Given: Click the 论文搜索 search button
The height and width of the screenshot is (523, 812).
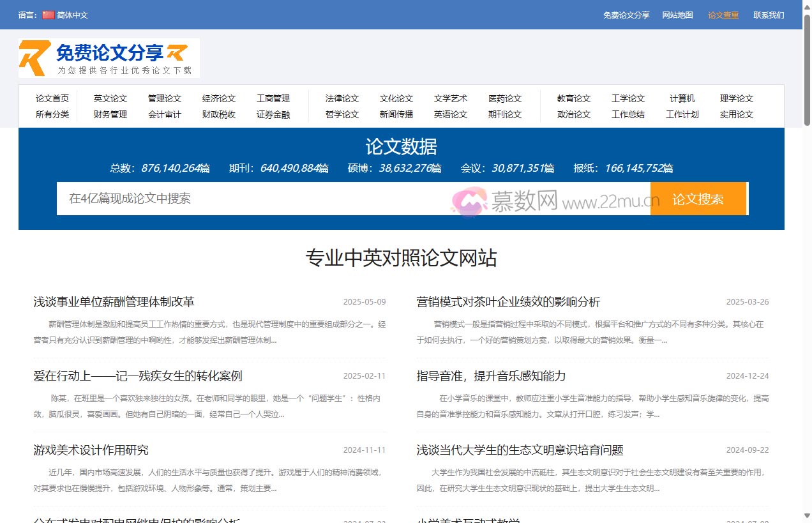Looking at the screenshot, I should (x=698, y=199).
